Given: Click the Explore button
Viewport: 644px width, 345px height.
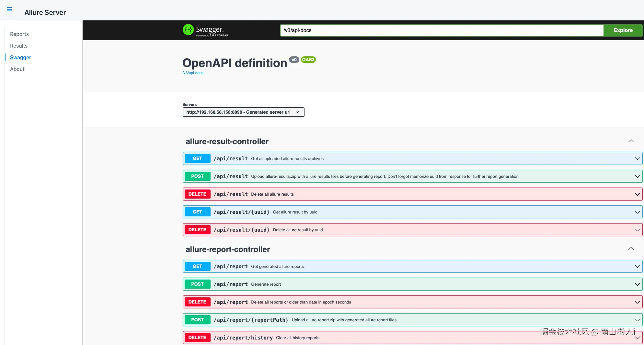Looking at the screenshot, I should pos(623,30).
